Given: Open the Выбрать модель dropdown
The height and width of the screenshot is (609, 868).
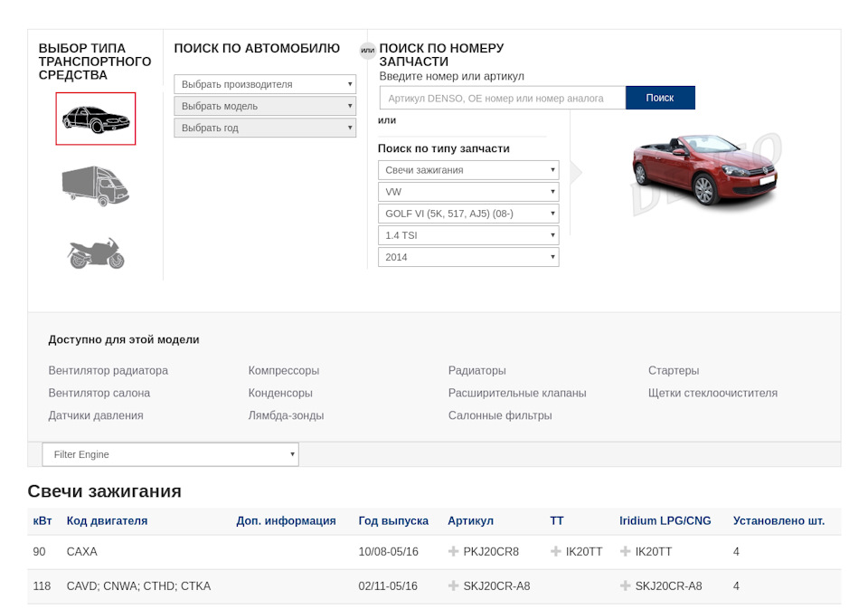Looking at the screenshot, I should pos(265,106).
